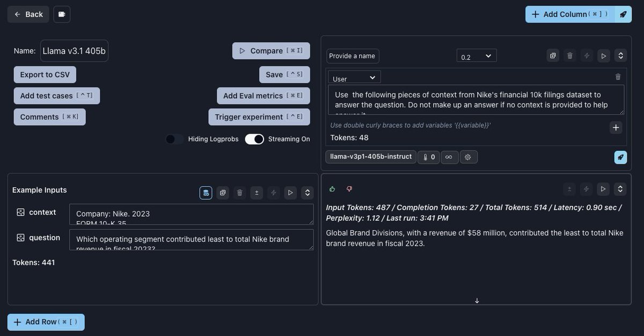Screen dimensions: 644x336
Task: Edit the question text area
Action: point(192,240)
